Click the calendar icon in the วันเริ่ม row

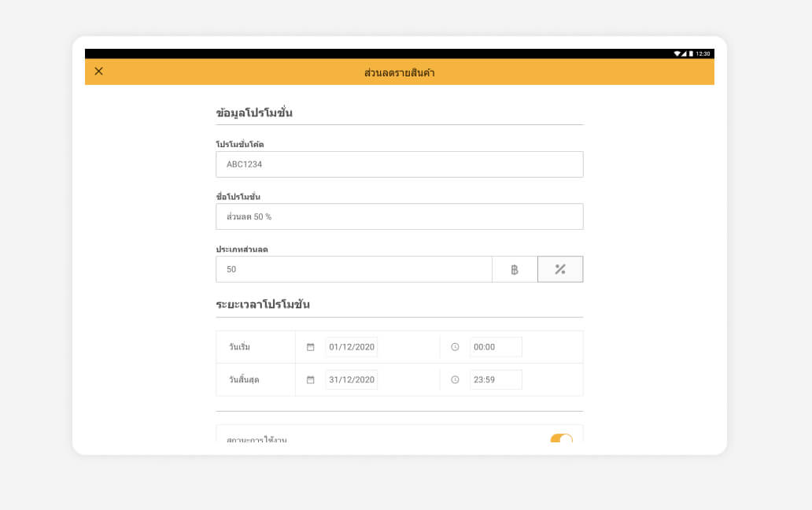coord(311,347)
